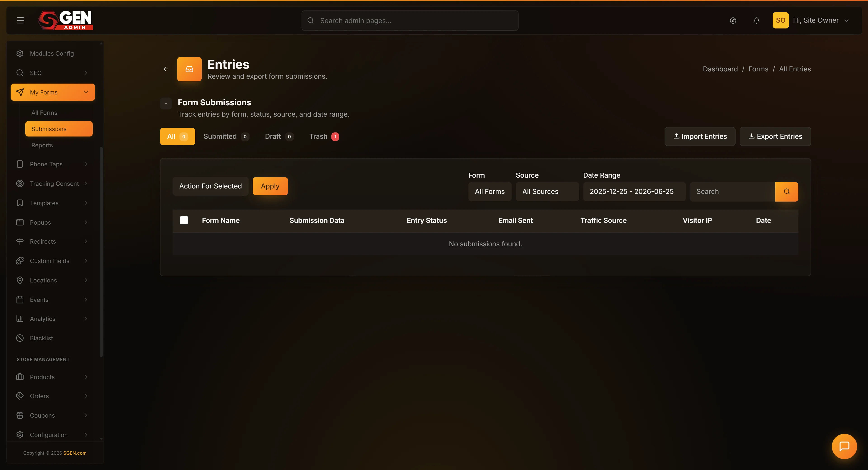Click the orange search magnifier button
The image size is (868, 470).
(x=786, y=192)
